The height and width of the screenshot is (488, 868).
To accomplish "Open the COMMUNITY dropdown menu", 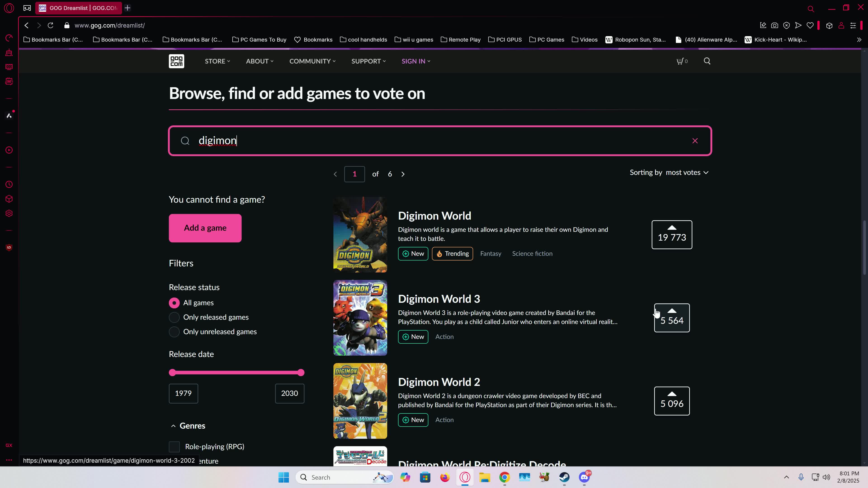I will (x=312, y=61).
